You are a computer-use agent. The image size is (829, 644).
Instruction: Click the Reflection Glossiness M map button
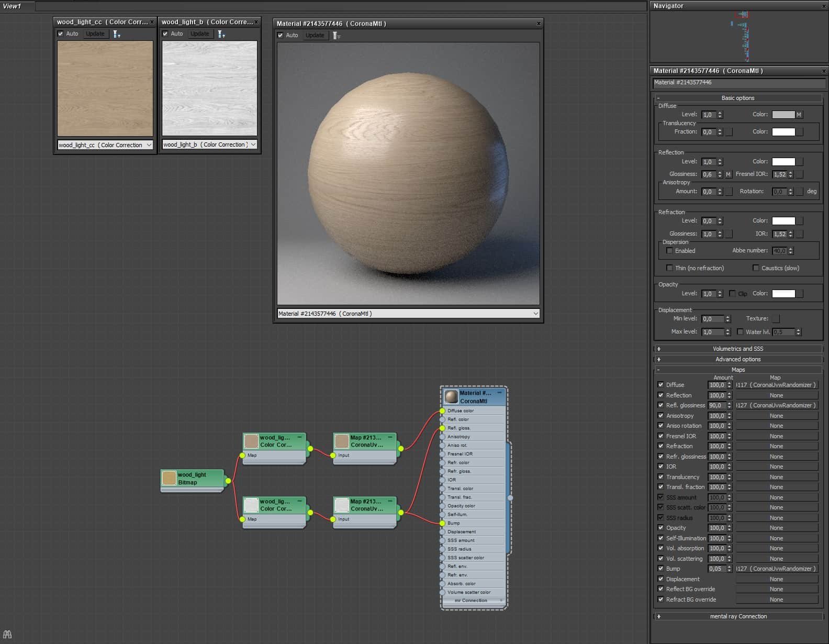click(x=727, y=174)
